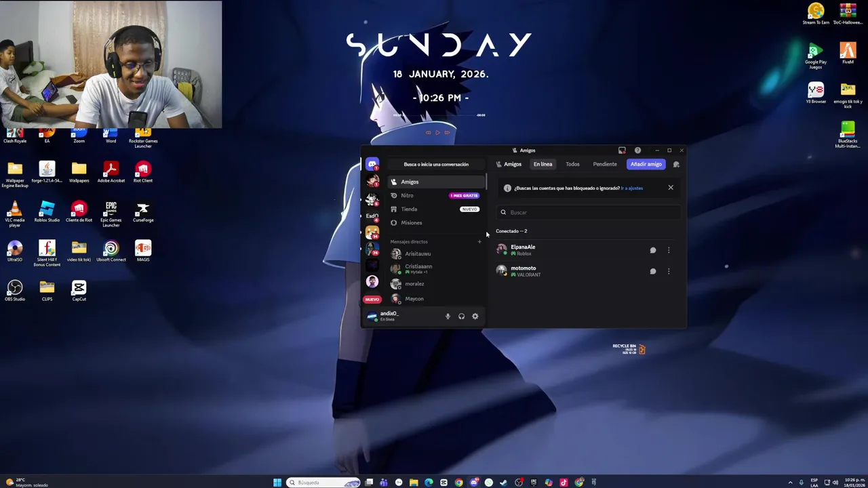Switch to the 'Todos' friends tab
The image size is (868, 488).
tap(572, 164)
